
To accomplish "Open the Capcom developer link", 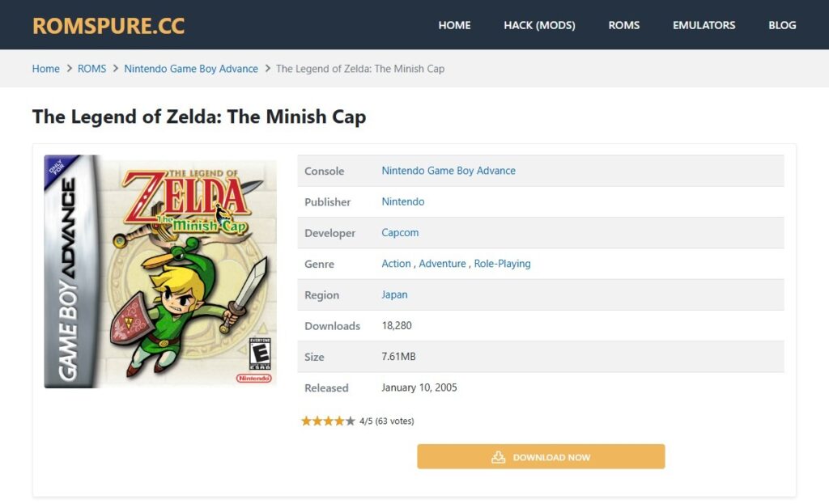I will pos(400,233).
